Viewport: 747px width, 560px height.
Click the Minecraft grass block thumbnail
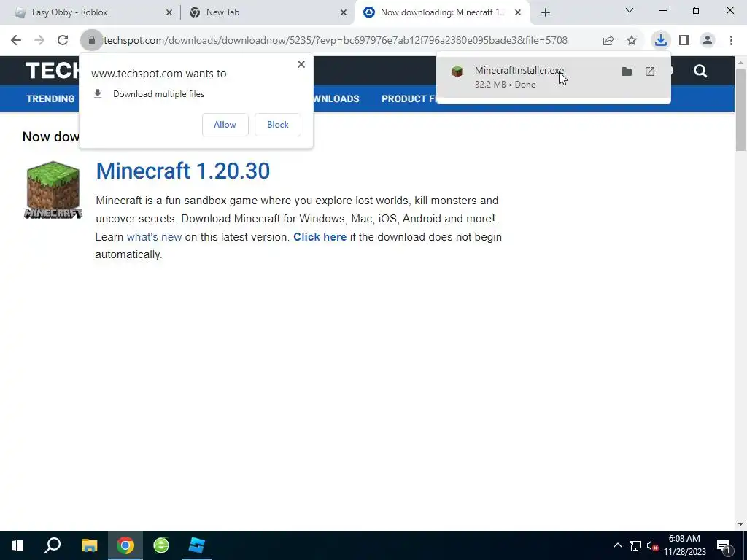pyautogui.click(x=53, y=190)
